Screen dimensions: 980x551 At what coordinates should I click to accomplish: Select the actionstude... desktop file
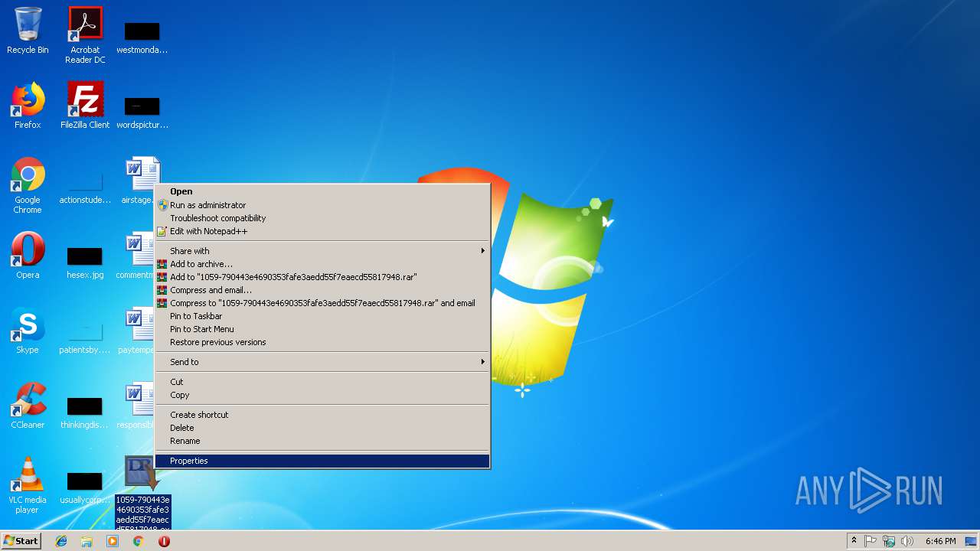click(x=85, y=187)
